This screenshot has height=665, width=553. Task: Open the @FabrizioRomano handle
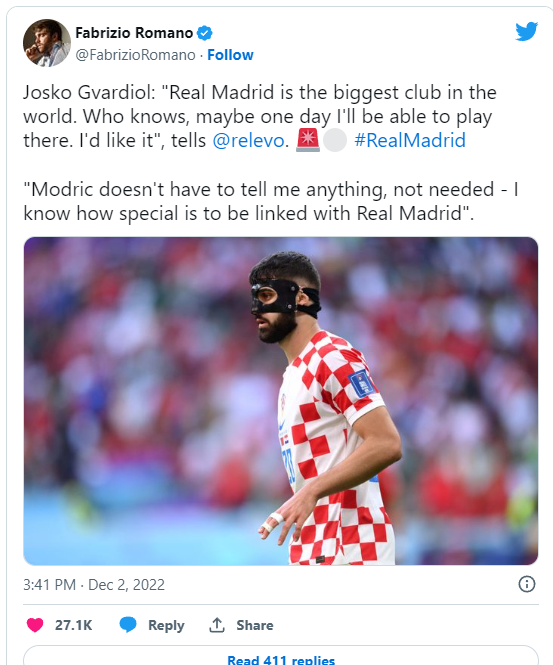click(135, 55)
